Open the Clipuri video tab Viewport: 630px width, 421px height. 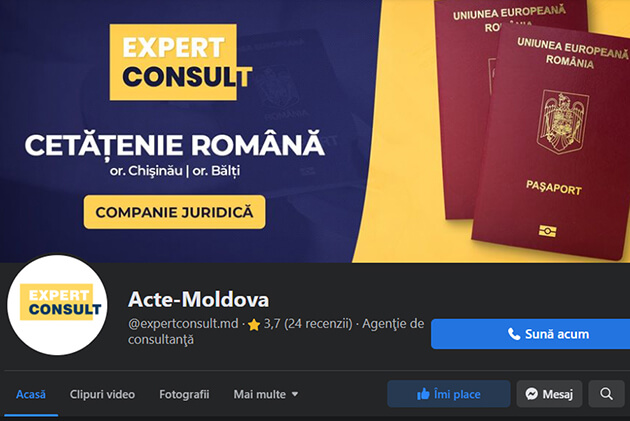coord(102,394)
